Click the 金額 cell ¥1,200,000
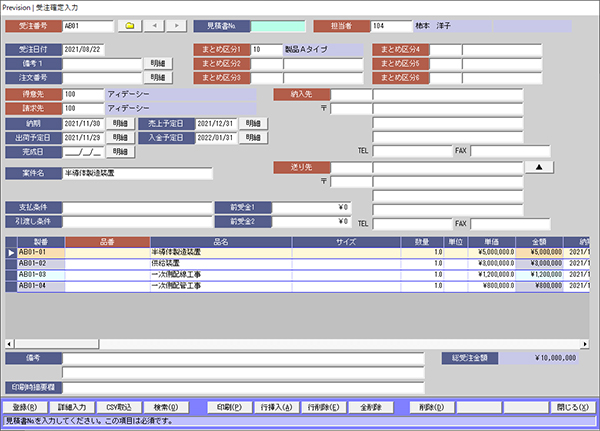Viewport: 600px width, 431px height. 539,275
